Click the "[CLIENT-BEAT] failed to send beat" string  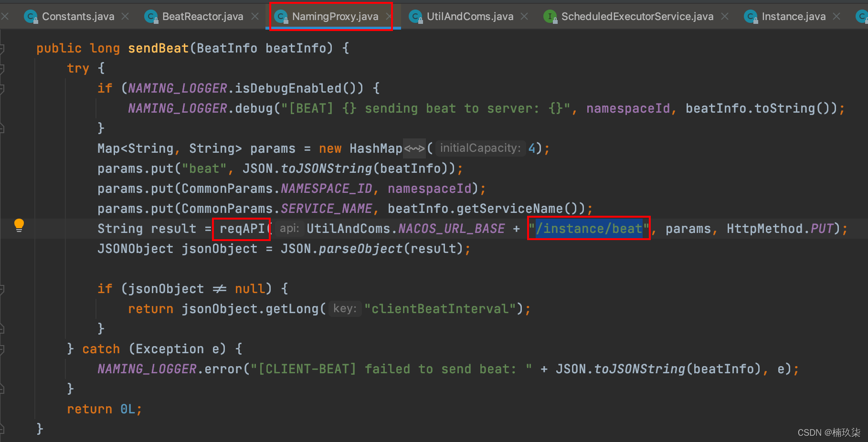coord(391,369)
